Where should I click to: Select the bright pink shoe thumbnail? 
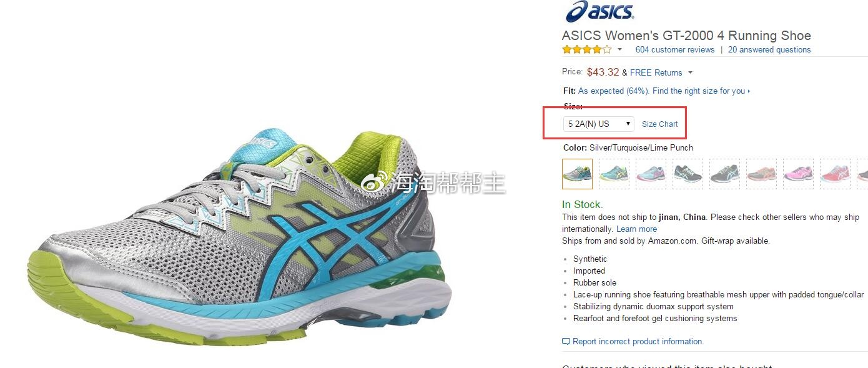pyautogui.click(x=798, y=174)
